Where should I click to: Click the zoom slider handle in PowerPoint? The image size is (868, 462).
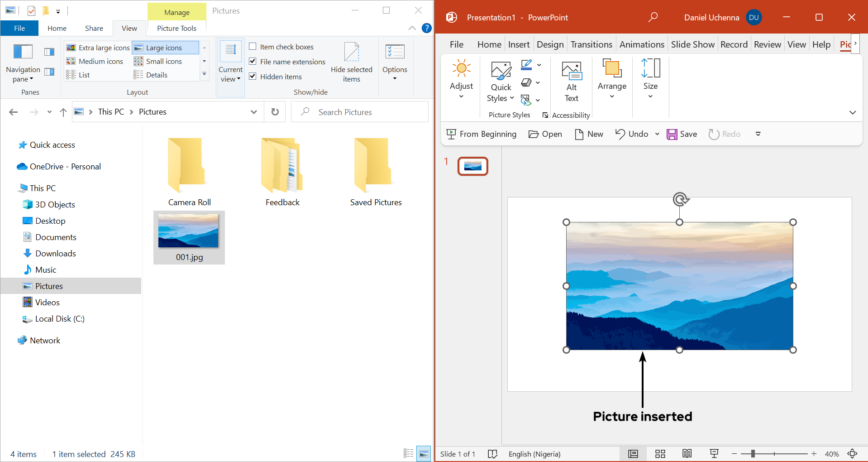click(x=753, y=453)
